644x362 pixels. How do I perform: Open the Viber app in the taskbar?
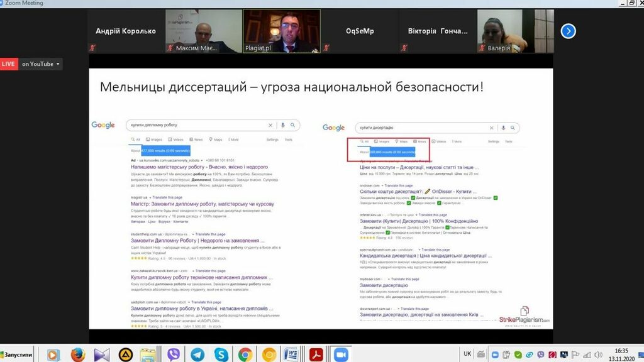pos(174,354)
